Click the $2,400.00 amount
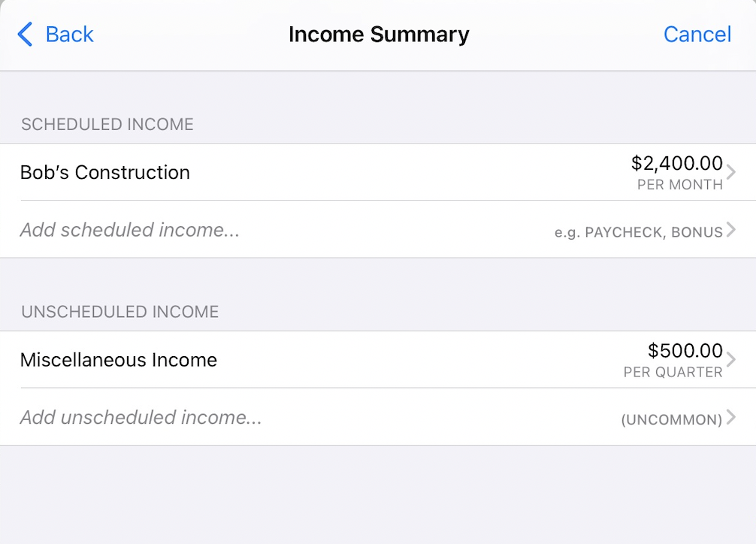 pos(676,163)
